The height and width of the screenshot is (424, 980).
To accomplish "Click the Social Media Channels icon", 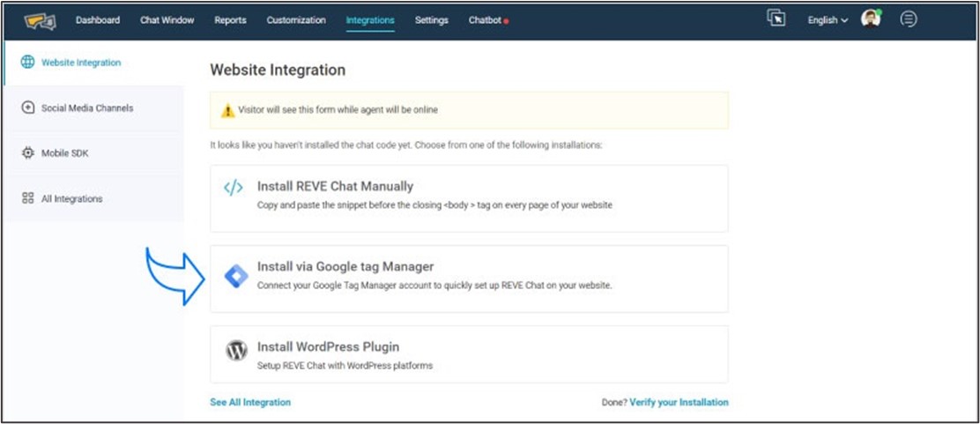I will coord(27,108).
